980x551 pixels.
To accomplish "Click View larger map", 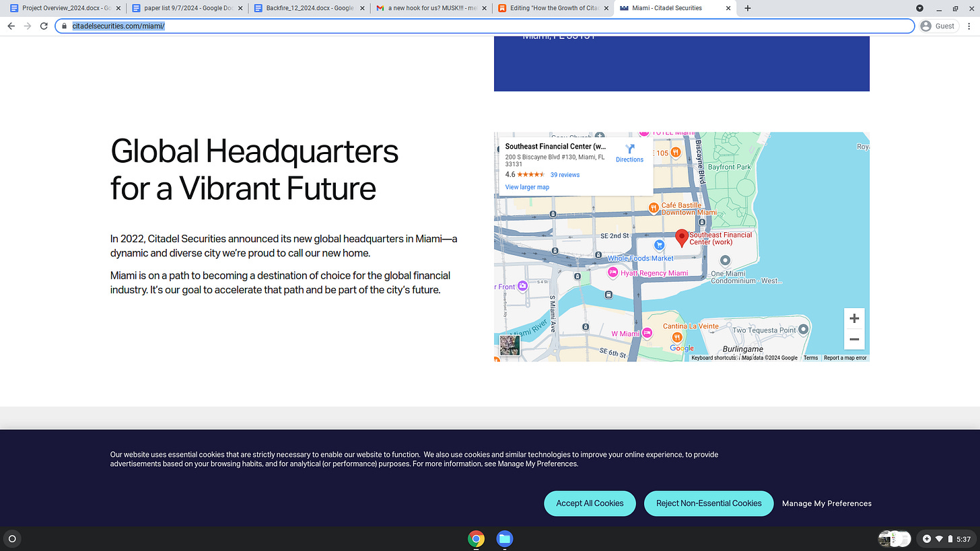I will (527, 187).
